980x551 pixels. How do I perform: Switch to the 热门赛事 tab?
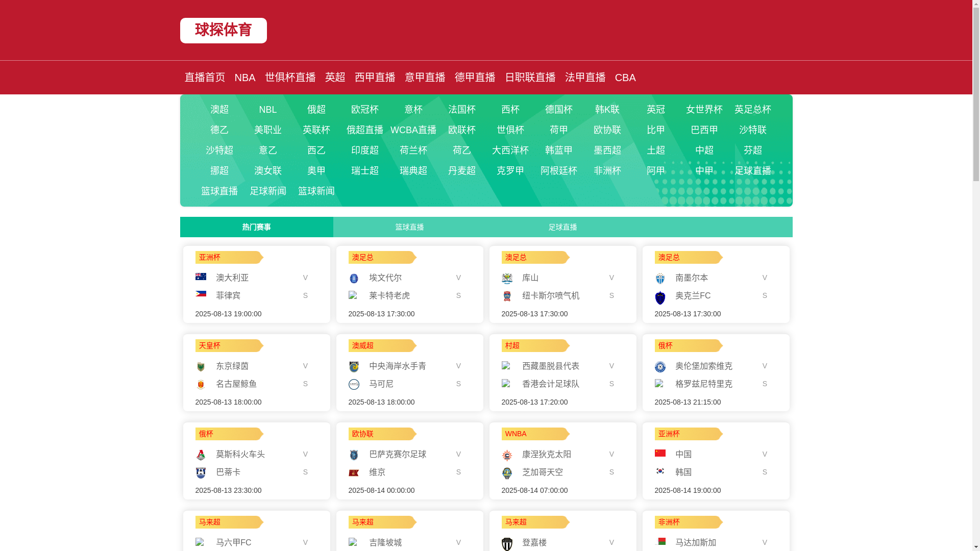(256, 227)
